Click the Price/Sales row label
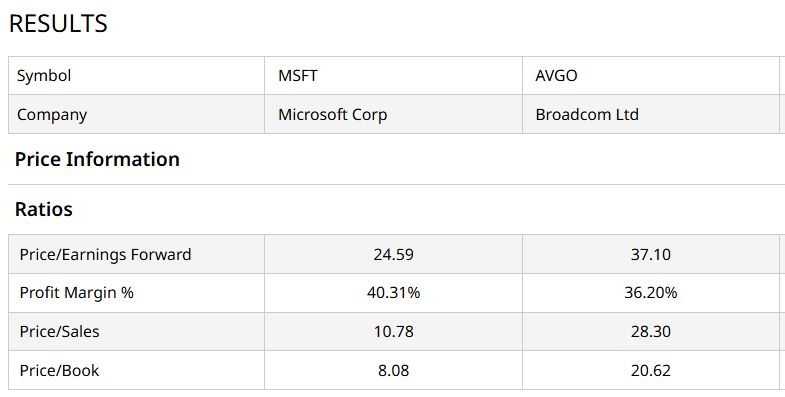This screenshot has width=785, height=397. click(x=59, y=331)
